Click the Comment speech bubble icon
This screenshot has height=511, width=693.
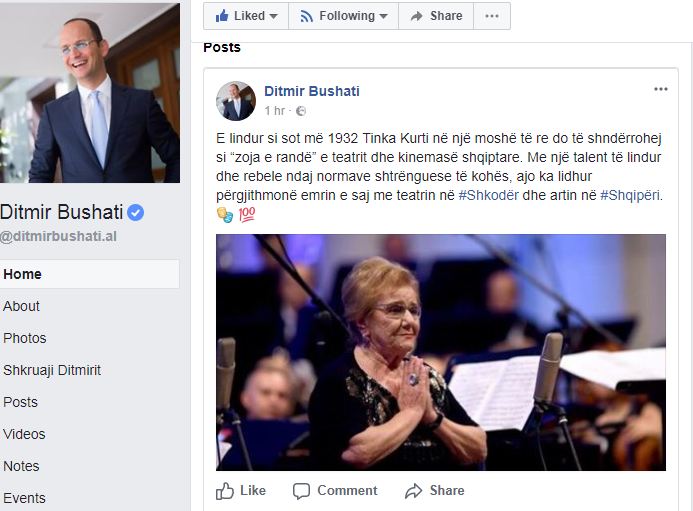click(x=302, y=491)
